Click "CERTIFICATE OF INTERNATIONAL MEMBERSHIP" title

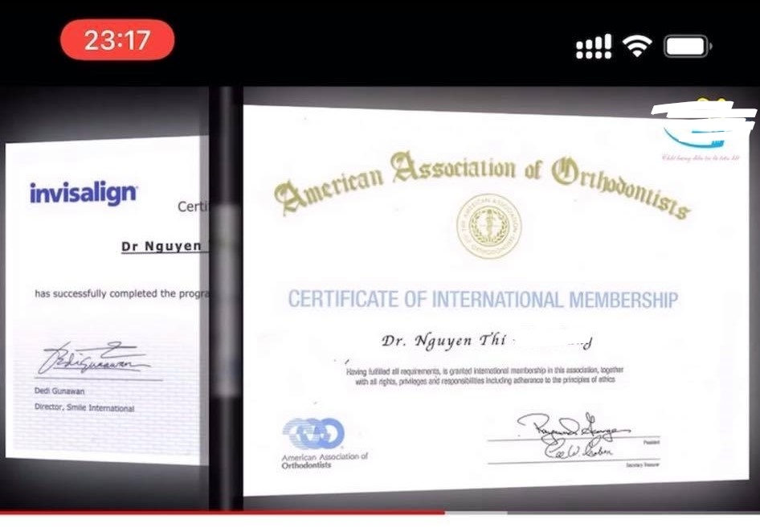(x=484, y=299)
